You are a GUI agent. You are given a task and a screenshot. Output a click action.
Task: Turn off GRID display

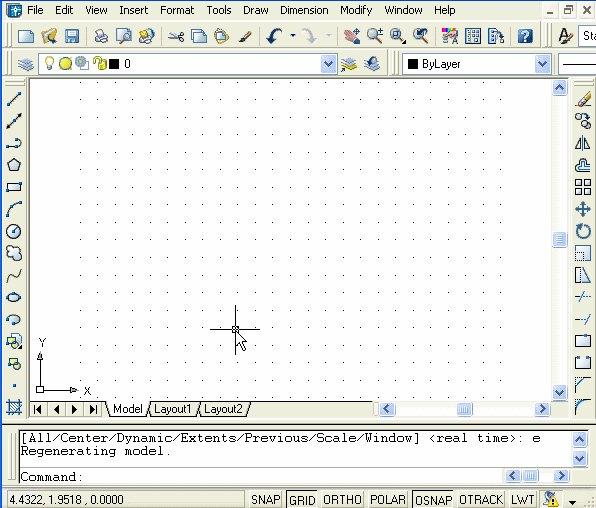click(302, 499)
